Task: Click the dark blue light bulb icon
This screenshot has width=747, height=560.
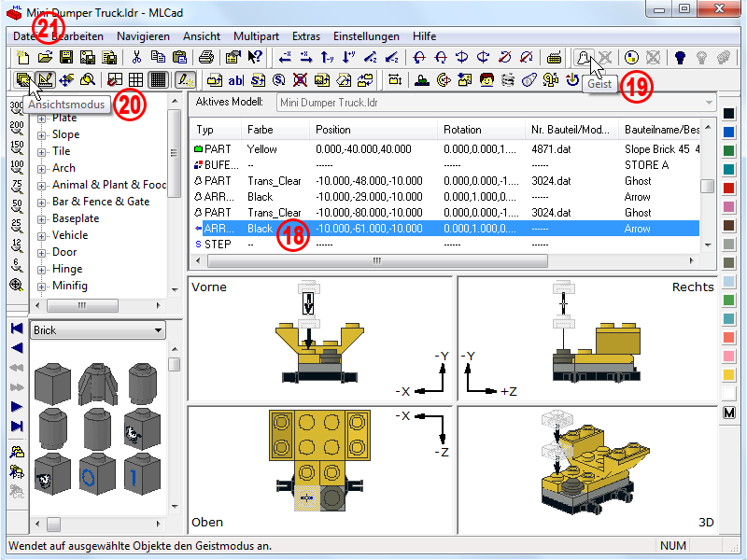Action: (680, 58)
